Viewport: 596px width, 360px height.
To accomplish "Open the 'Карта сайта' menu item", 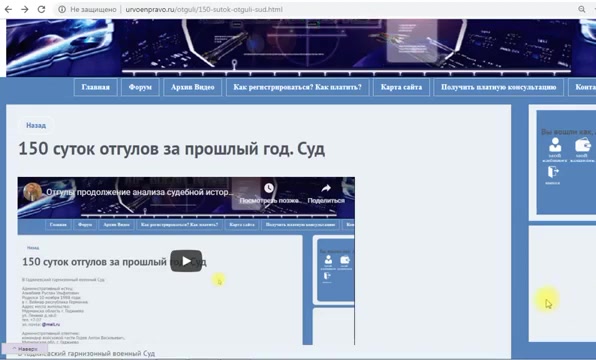I will coord(401,87).
